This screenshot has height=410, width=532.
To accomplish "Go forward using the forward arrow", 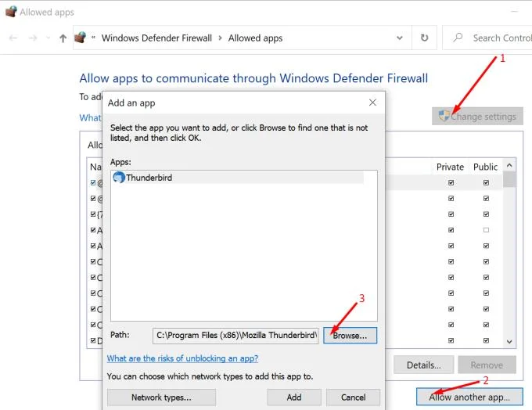I will tap(33, 38).
